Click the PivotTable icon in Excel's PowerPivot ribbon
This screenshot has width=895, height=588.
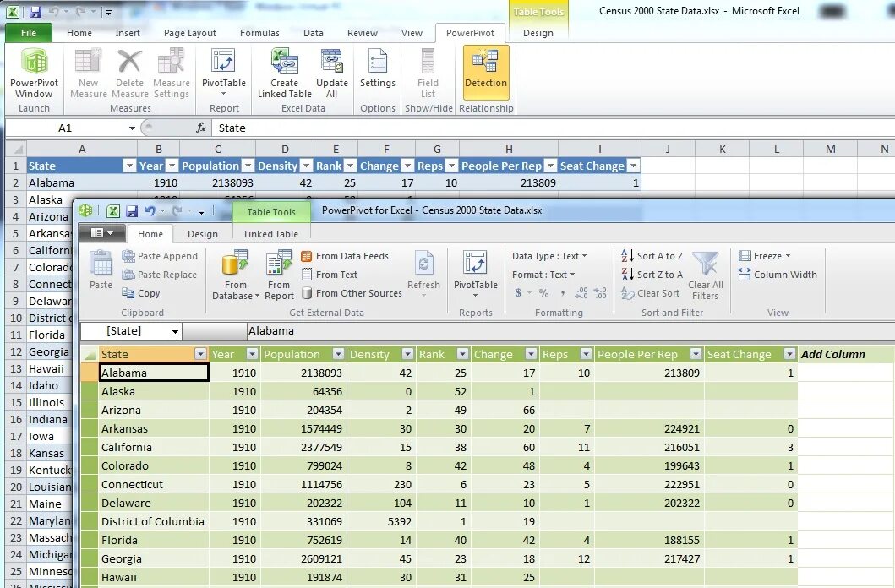(x=224, y=62)
